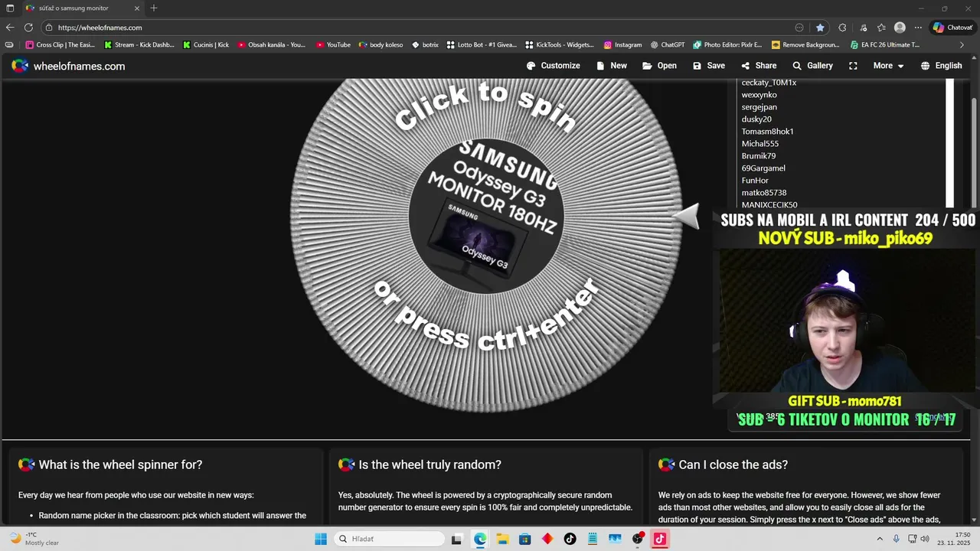Open browser extensions puzzle icon
This screenshot has width=980, height=551.
(842, 28)
